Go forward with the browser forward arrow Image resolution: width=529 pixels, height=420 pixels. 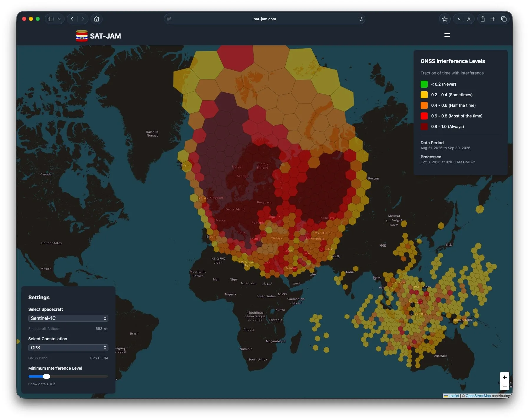point(83,19)
